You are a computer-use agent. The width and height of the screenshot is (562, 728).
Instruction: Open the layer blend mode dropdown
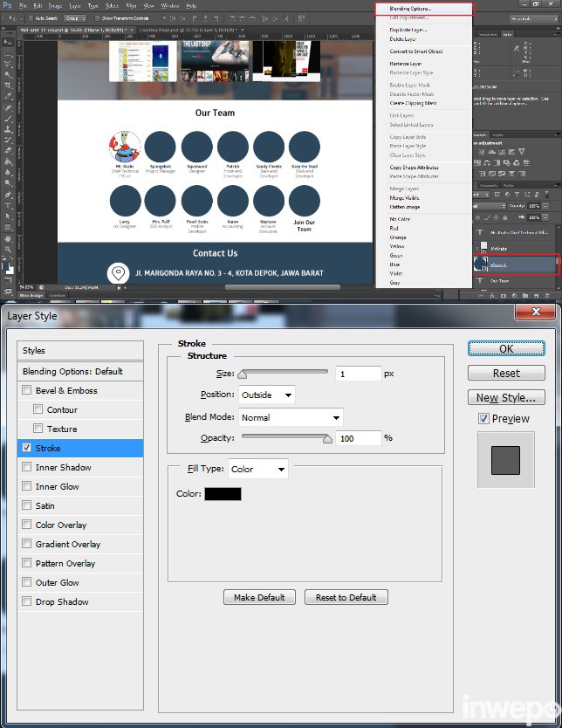click(x=490, y=206)
